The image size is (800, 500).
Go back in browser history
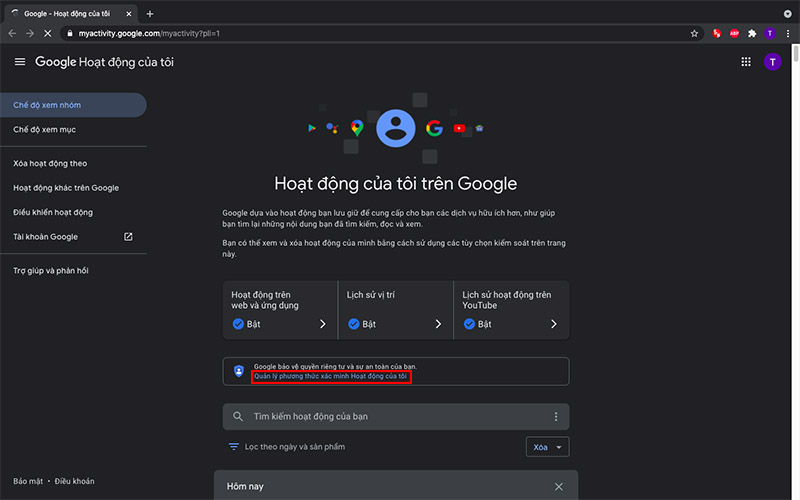pos(12,33)
